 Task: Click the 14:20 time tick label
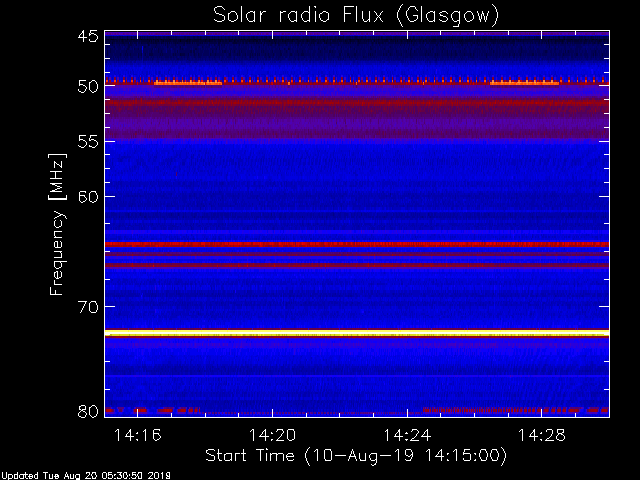pyautogui.click(x=272, y=435)
